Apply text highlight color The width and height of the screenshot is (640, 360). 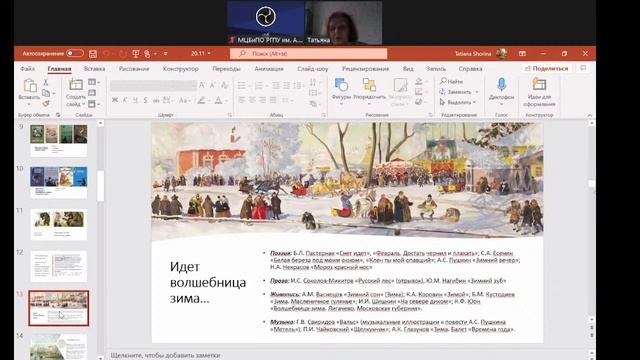point(201,100)
